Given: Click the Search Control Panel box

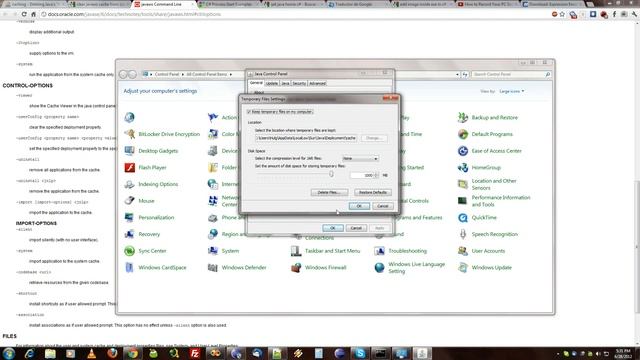Looking at the screenshot, I should [511, 74].
